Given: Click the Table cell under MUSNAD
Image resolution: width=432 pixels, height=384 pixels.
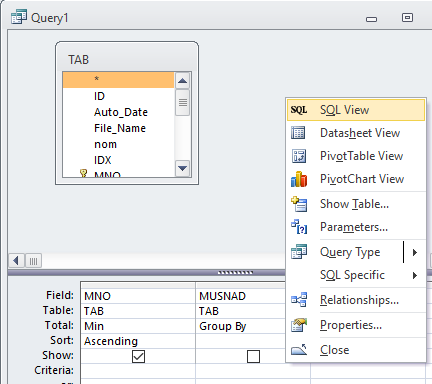Looking at the screenshot, I should 241,311.
